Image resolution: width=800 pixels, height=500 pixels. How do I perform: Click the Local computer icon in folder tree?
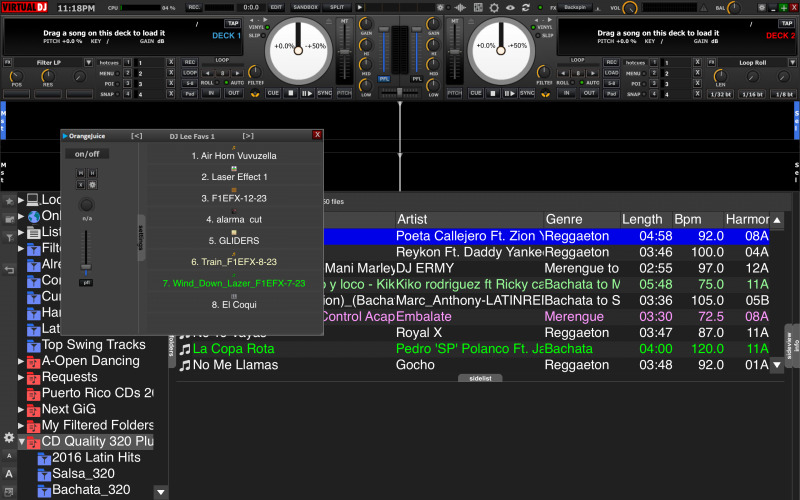click(x=33, y=199)
